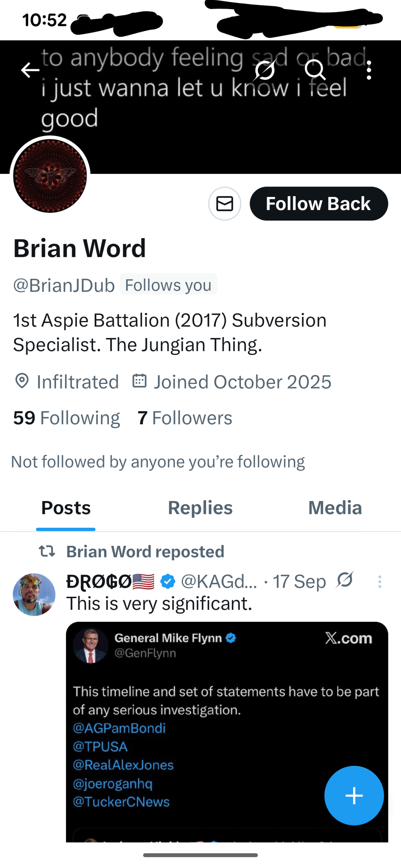Open direct message envelope icon
Screen dimensions: 401x868
[225, 203]
